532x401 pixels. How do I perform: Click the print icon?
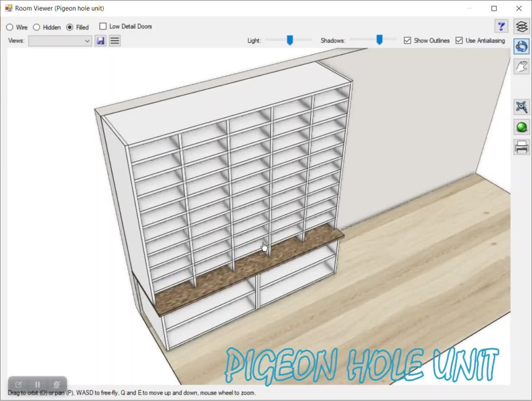click(x=521, y=147)
